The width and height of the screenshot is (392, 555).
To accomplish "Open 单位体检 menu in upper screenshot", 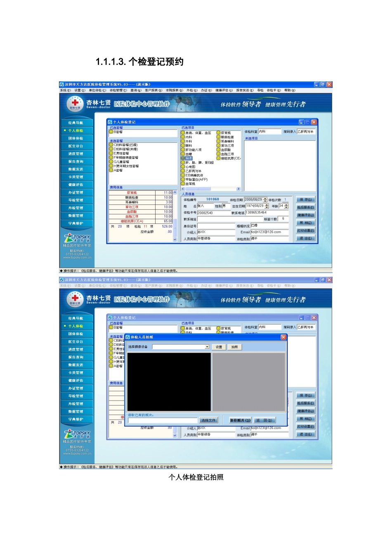I will (x=97, y=90).
